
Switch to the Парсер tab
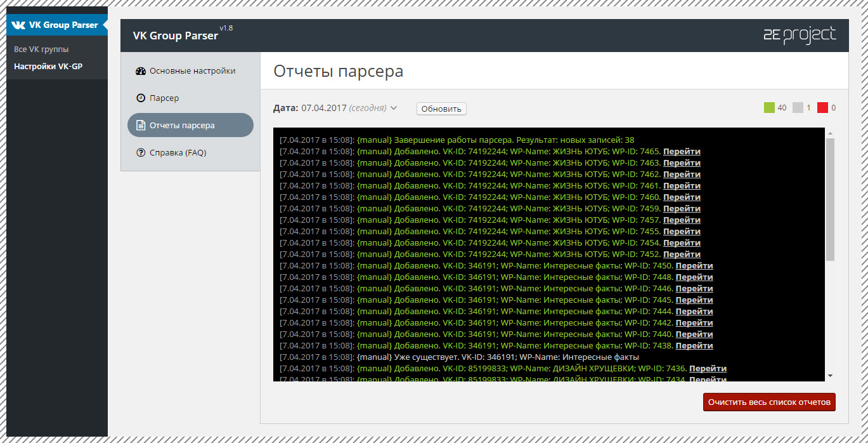164,98
